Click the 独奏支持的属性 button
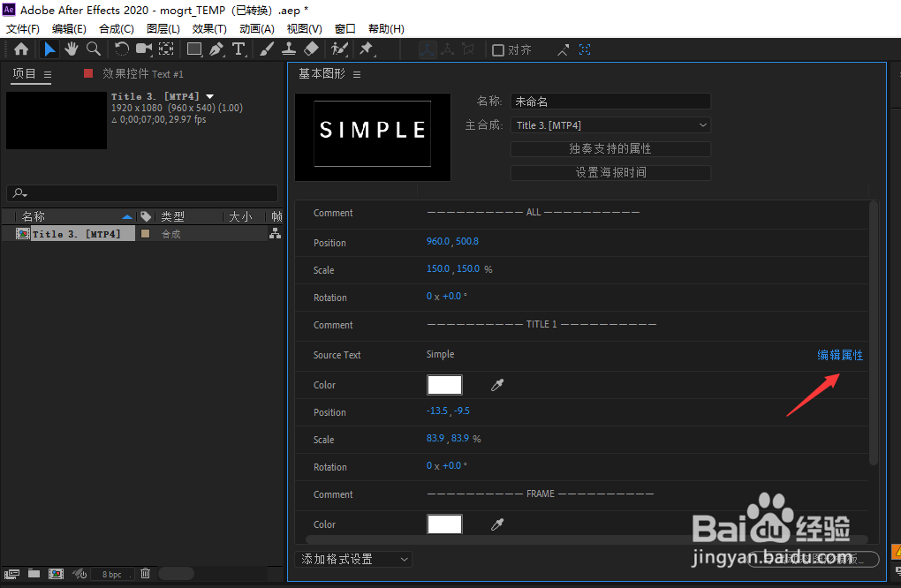The height and width of the screenshot is (588, 901). (x=610, y=148)
